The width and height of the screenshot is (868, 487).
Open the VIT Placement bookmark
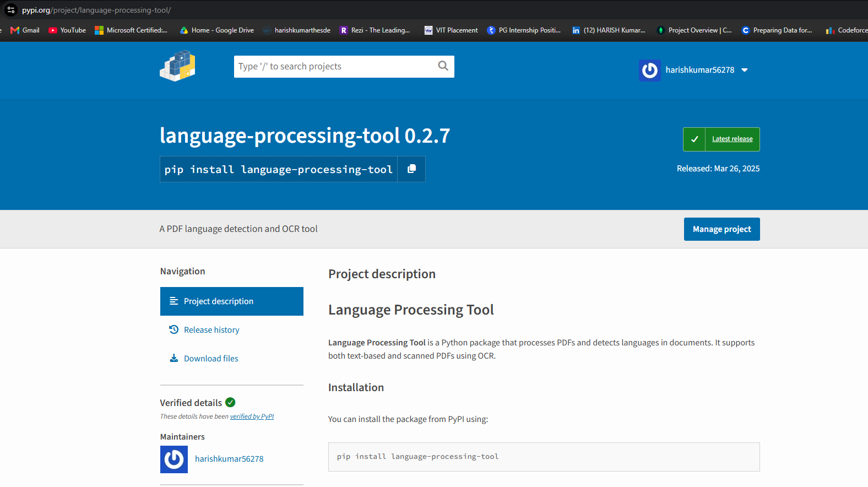coord(451,30)
